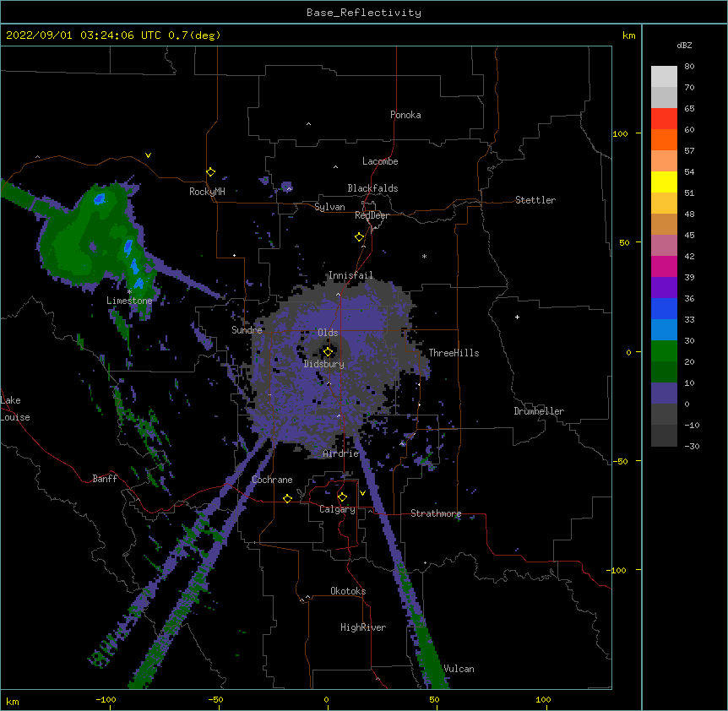Click the Limestone label
The image size is (728, 711).
click(x=129, y=301)
